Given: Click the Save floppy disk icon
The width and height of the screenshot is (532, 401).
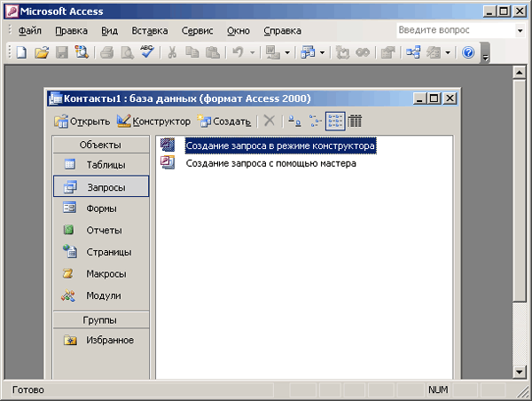Looking at the screenshot, I should coord(62,52).
